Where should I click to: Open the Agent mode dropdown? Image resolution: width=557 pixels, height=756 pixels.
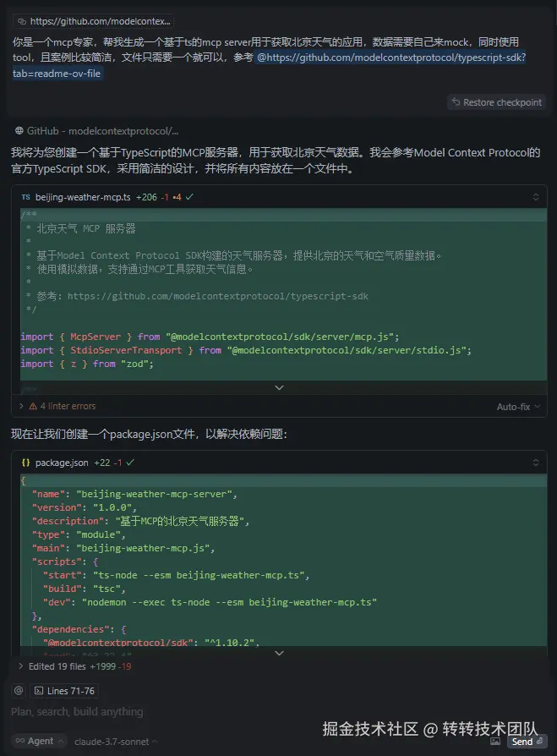coord(39,741)
